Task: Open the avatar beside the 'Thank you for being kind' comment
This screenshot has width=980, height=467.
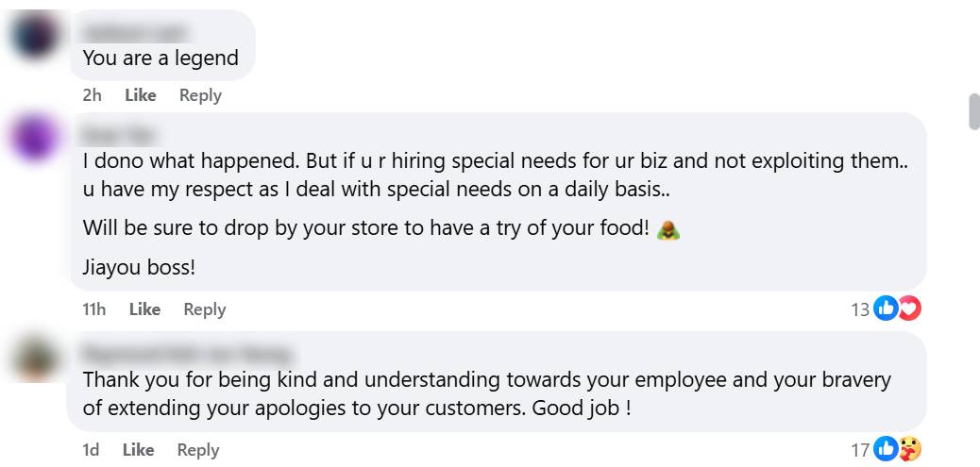Action: click(35, 359)
